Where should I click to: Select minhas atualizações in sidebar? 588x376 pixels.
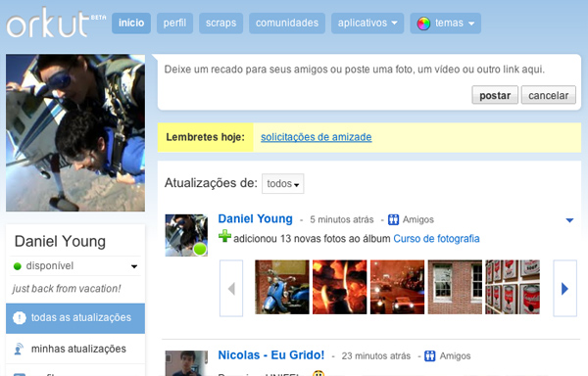pos(75,349)
